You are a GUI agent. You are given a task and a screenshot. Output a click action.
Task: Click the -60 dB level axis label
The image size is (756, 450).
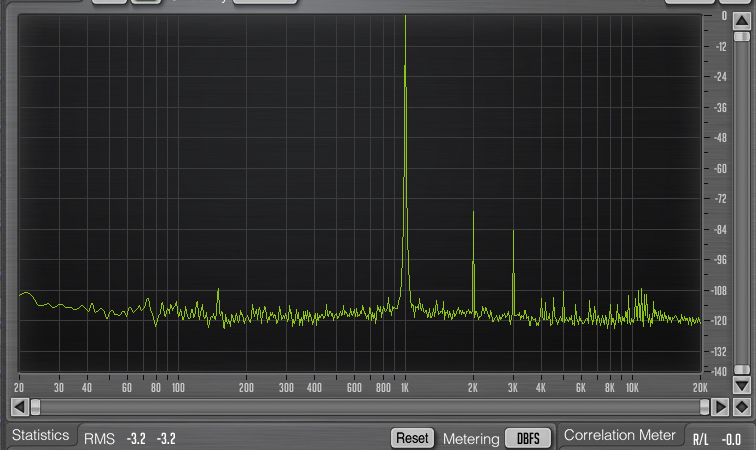(x=720, y=169)
